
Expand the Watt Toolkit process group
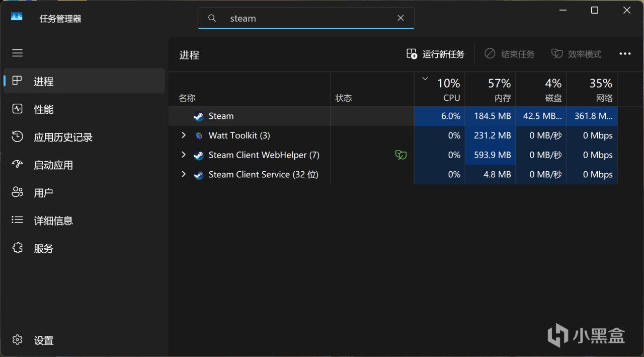(x=184, y=135)
